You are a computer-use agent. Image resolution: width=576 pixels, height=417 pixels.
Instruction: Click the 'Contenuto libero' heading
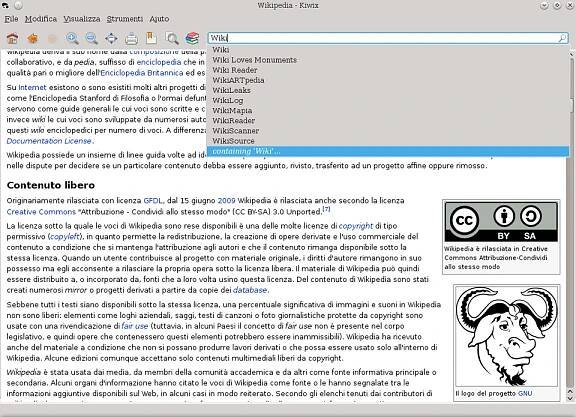(x=51, y=185)
